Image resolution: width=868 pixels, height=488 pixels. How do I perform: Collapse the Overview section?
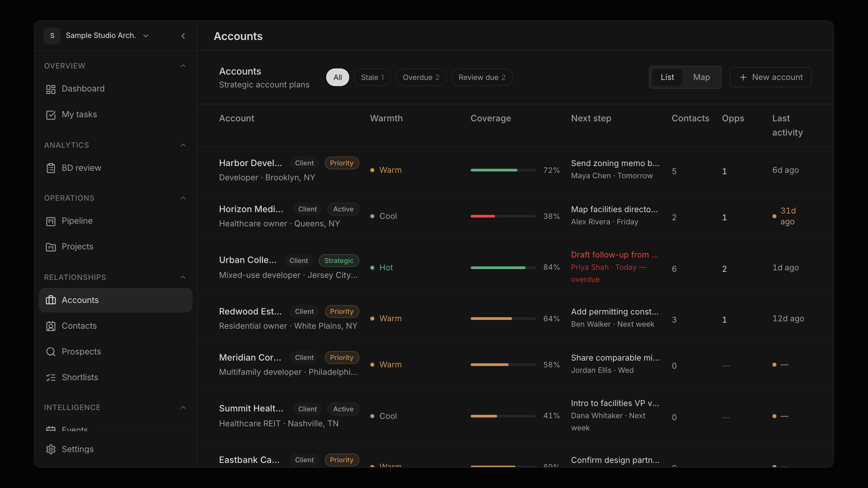183,66
